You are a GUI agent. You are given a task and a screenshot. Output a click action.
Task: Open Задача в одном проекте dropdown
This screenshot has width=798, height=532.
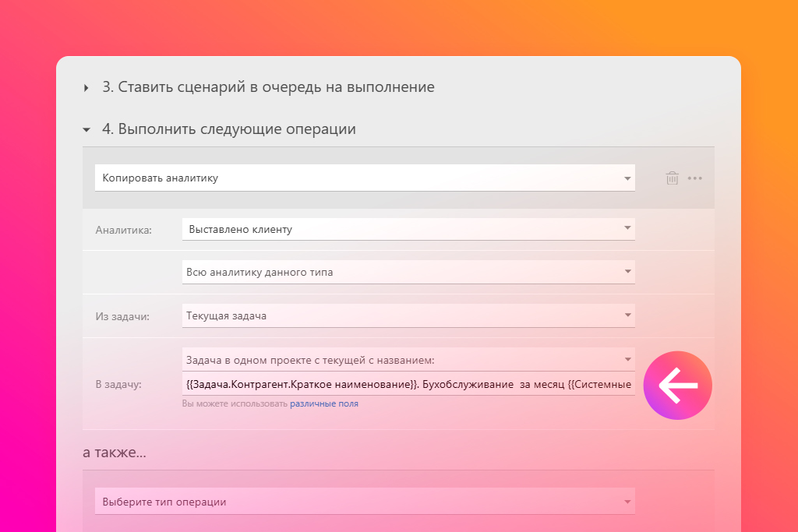(x=408, y=360)
